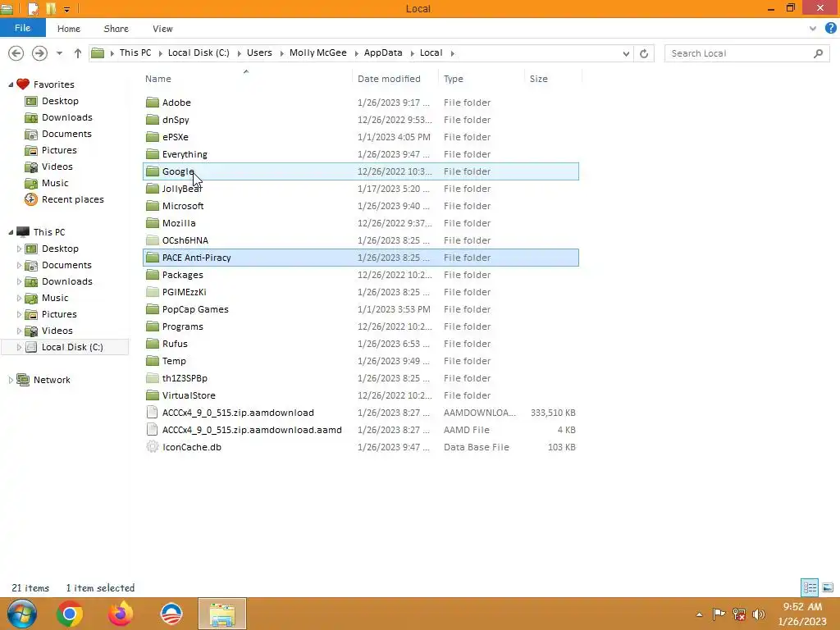
Task: Select Local Disk (C:) breadcrumb
Action: (x=199, y=52)
